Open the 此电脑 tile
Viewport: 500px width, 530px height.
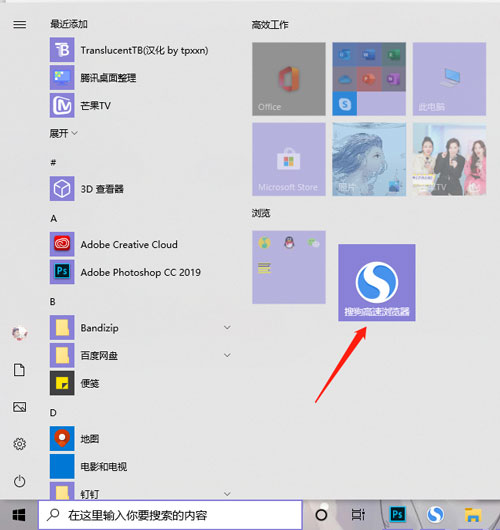pos(449,79)
